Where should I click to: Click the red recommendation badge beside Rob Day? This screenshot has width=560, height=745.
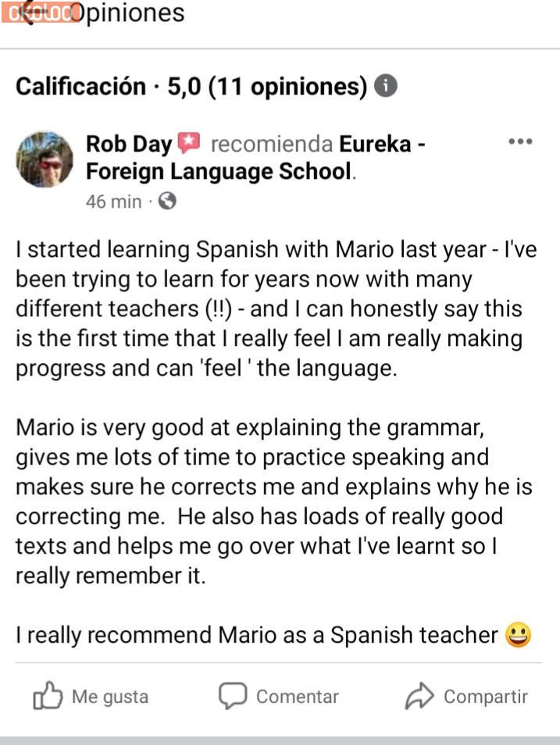(190, 144)
